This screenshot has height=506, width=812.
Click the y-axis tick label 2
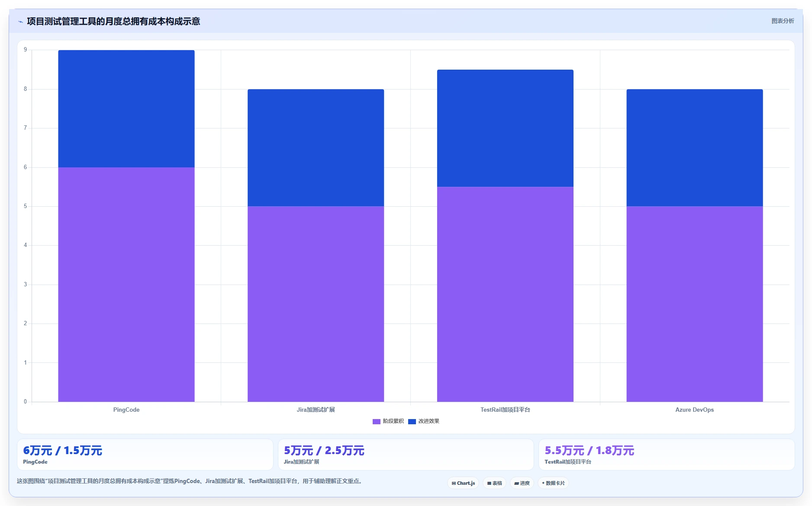(25, 323)
